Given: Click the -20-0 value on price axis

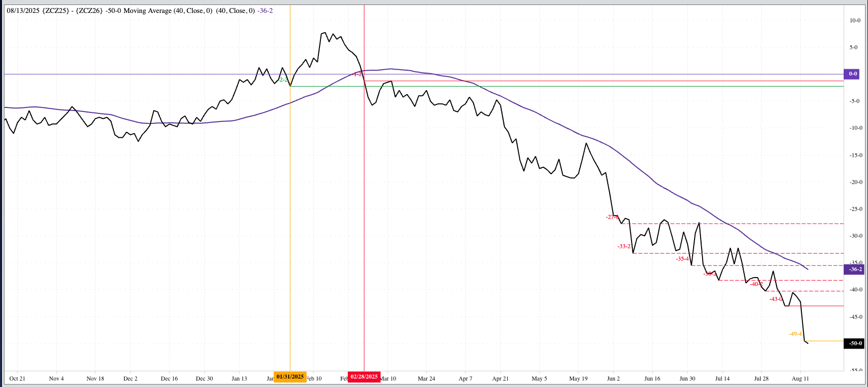Looking at the screenshot, I should tap(856, 182).
